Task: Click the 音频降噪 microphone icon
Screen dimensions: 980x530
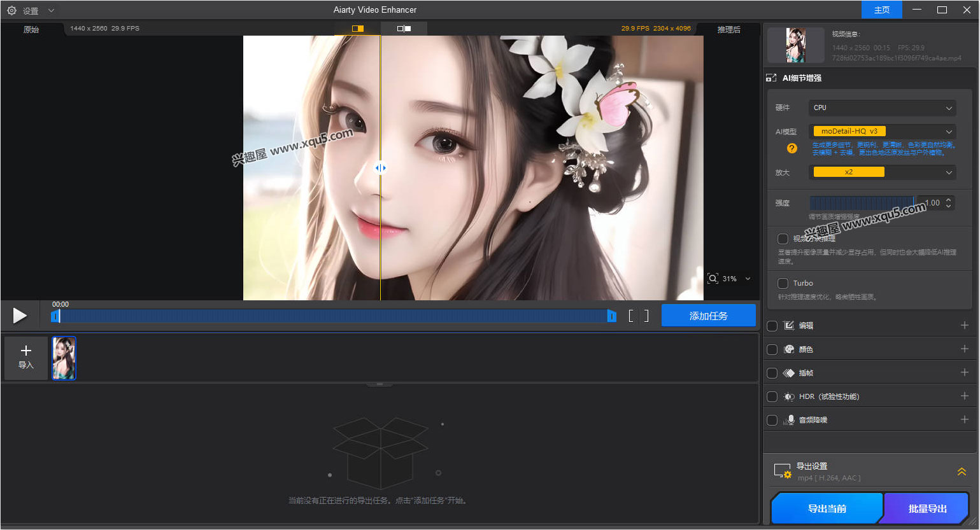Action: pyautogui.click(x=791, y=419)
